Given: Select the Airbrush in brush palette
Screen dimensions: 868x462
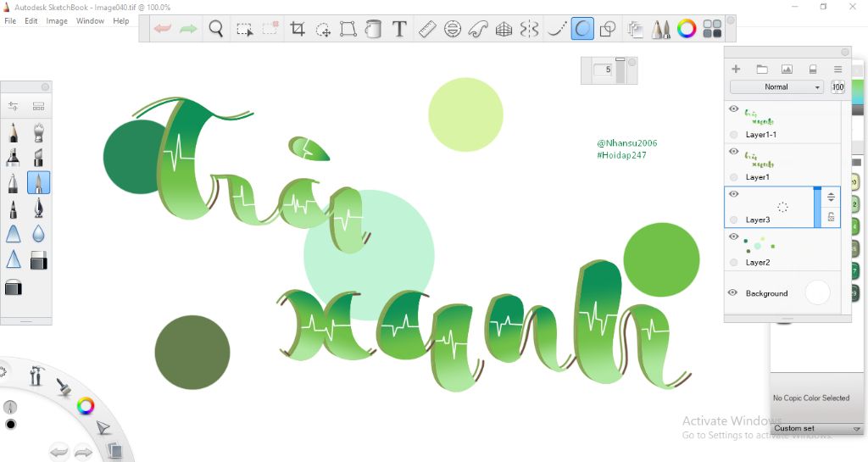Looking at the screenshot, I should (x=38, y=133).
